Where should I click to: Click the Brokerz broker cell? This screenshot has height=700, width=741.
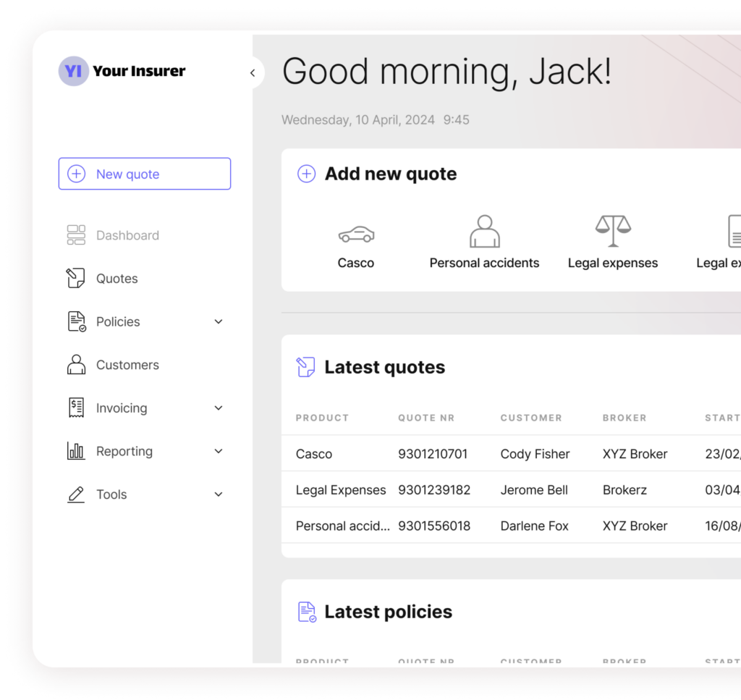624,490
